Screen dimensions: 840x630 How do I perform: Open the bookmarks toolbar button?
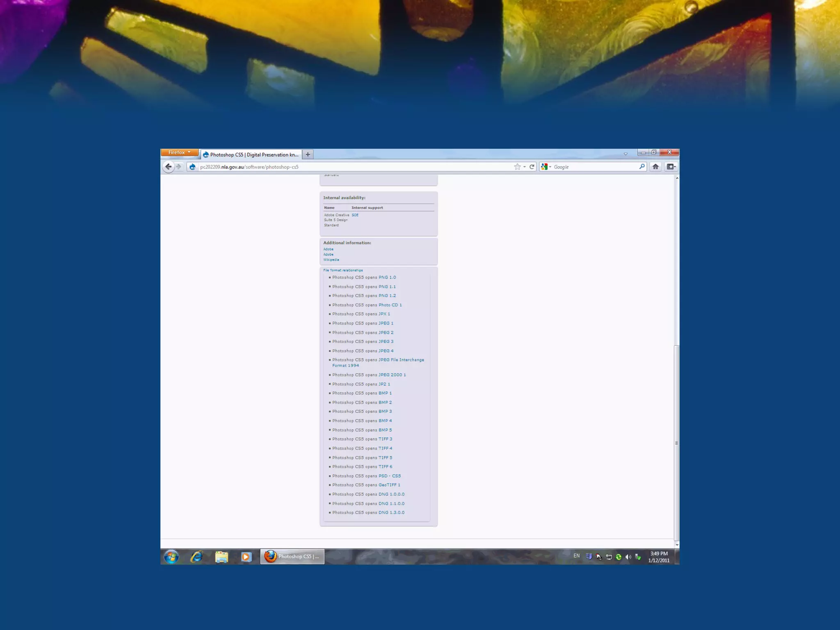(x=671, y=167)
